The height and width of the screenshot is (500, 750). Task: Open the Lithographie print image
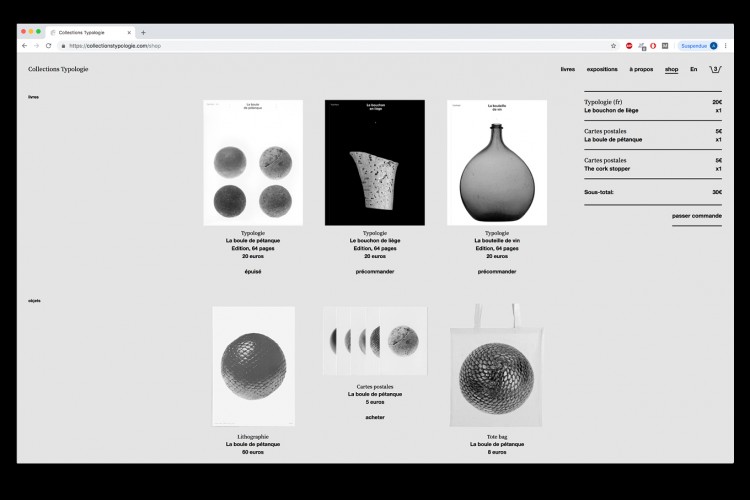click(x=254, y=367)
